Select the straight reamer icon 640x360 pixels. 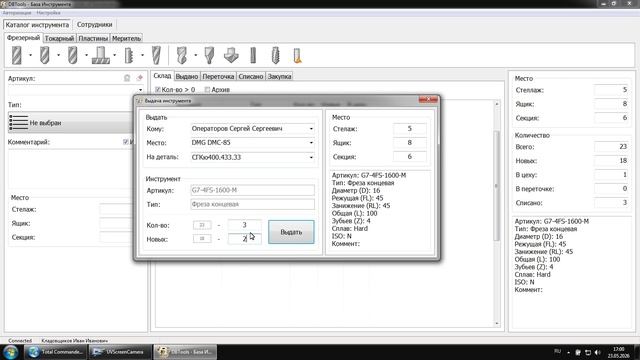click(253, 56)
